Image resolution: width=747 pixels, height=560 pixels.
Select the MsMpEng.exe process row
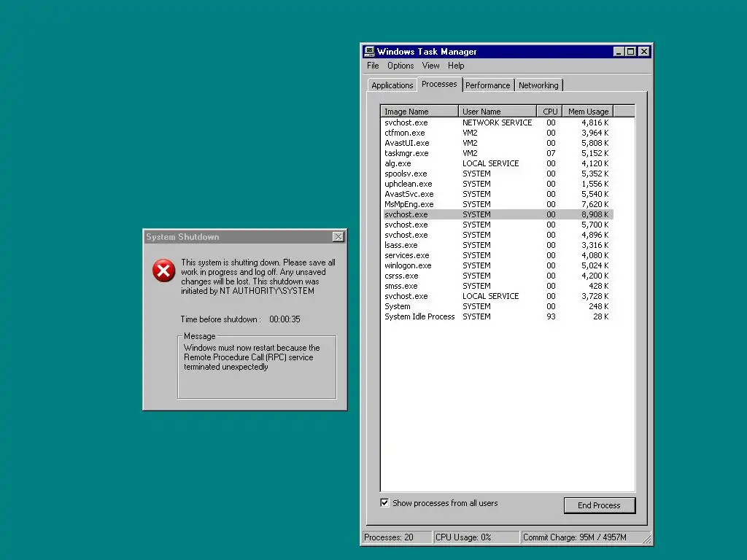tap(498, 204)
